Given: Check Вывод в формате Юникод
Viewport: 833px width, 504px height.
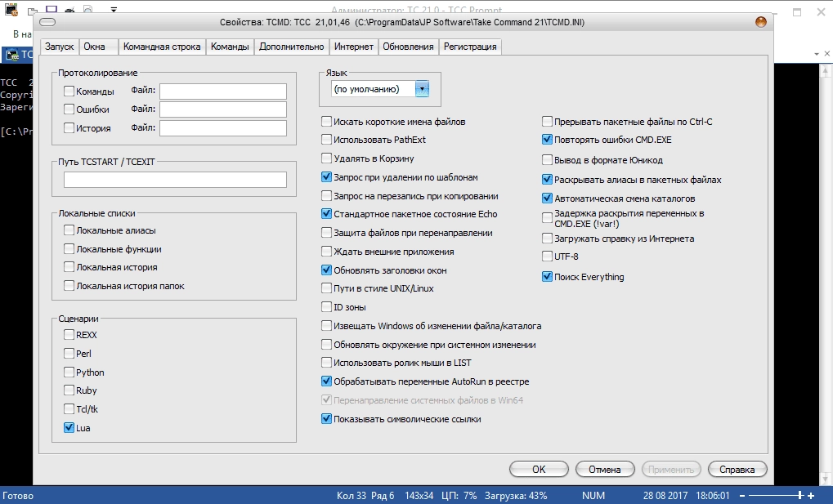Looking at the screenshot, I should click(x=547, y=160).
